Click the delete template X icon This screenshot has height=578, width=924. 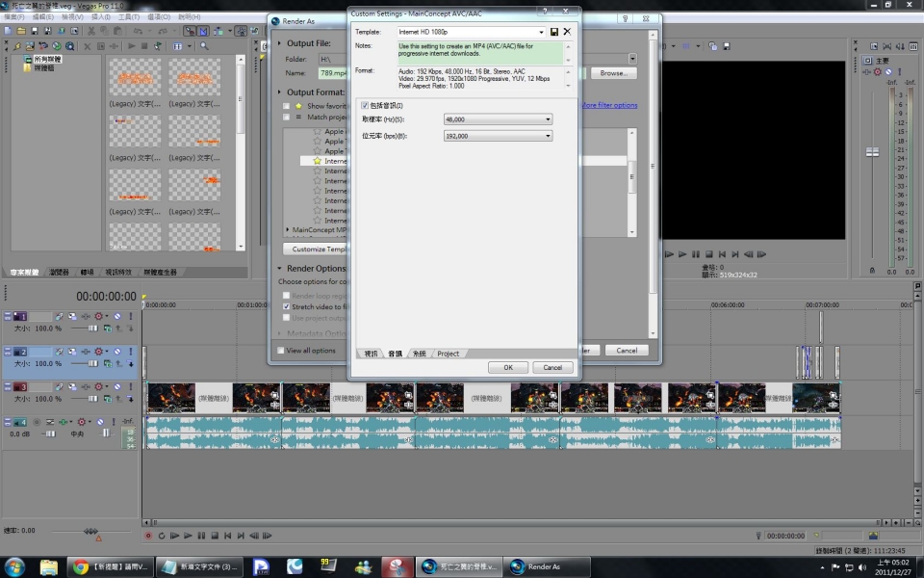click(567, 32)
